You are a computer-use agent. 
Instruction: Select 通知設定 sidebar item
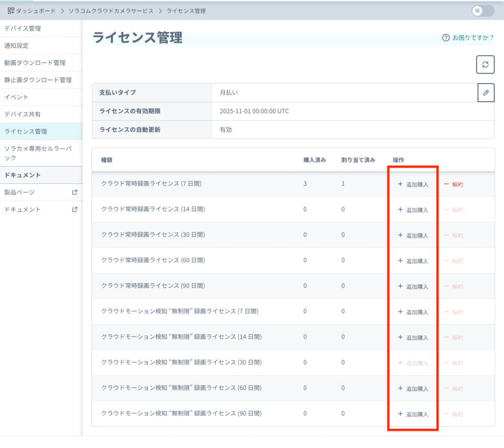(16, 46)
